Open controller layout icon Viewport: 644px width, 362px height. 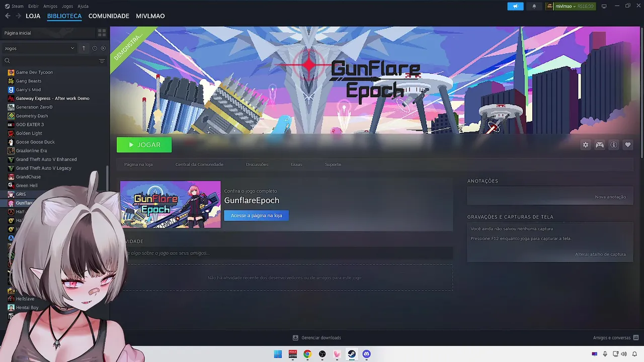click(600, 145)
